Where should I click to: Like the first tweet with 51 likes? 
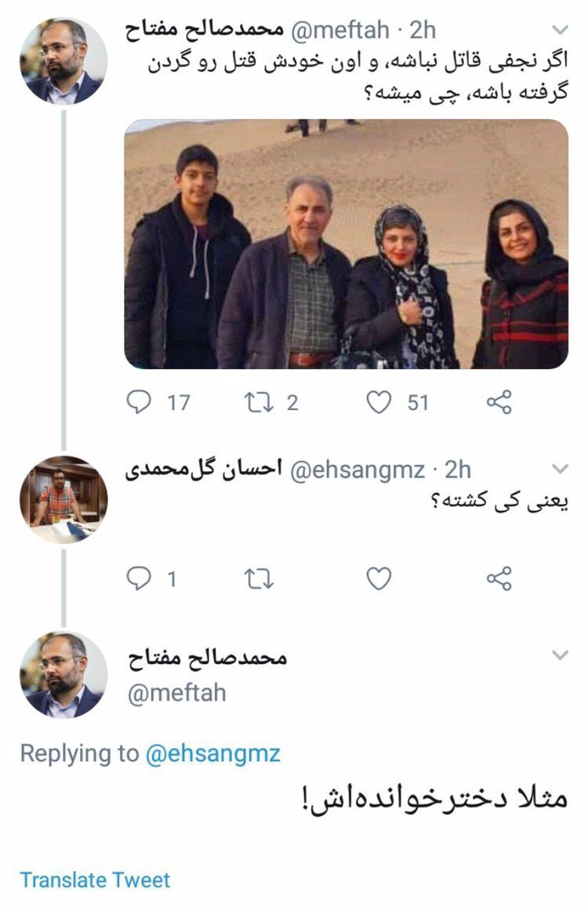coord(379,402)
